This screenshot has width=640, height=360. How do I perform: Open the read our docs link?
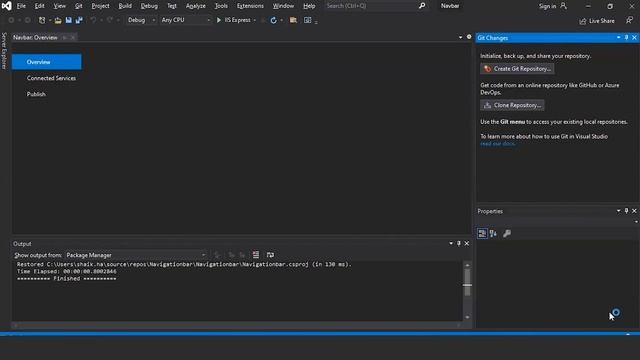(x=498, y=144)
